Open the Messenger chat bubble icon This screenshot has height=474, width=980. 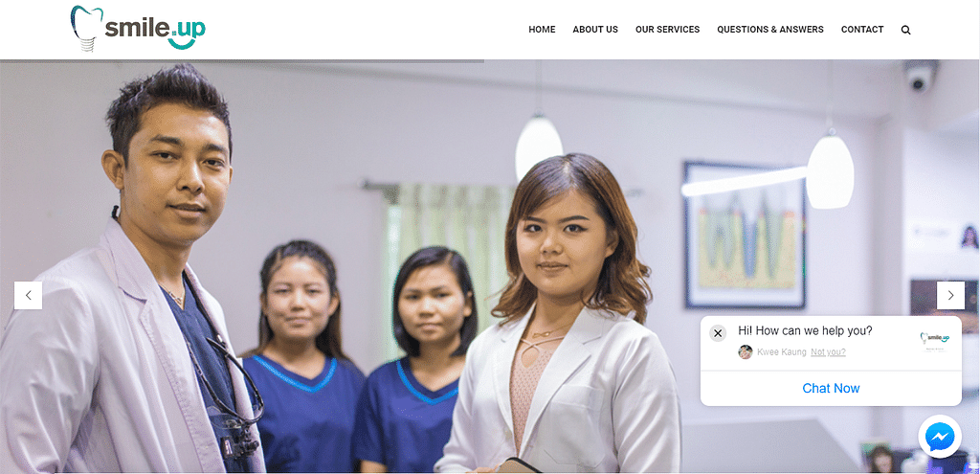pyautogui.click(x=940, y=437)
